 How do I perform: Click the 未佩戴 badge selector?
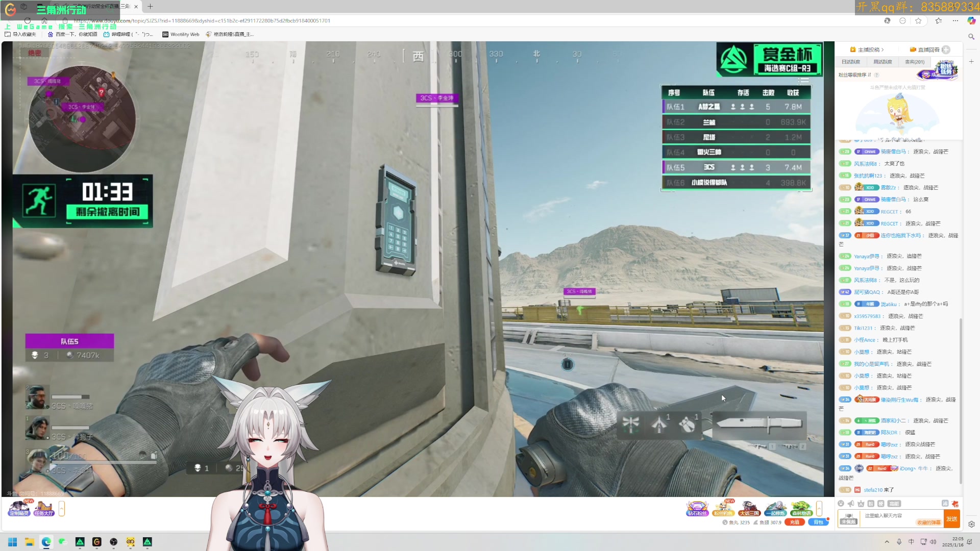[849, 519]
